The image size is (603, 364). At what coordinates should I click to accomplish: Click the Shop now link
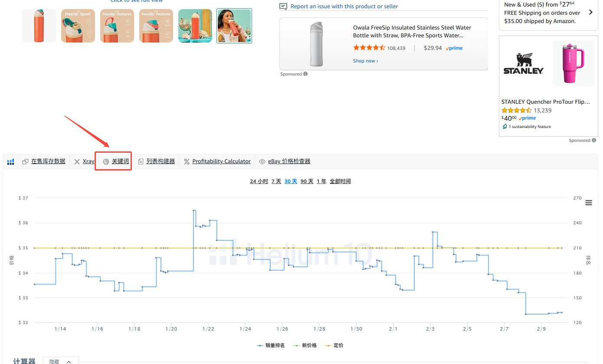365,61
